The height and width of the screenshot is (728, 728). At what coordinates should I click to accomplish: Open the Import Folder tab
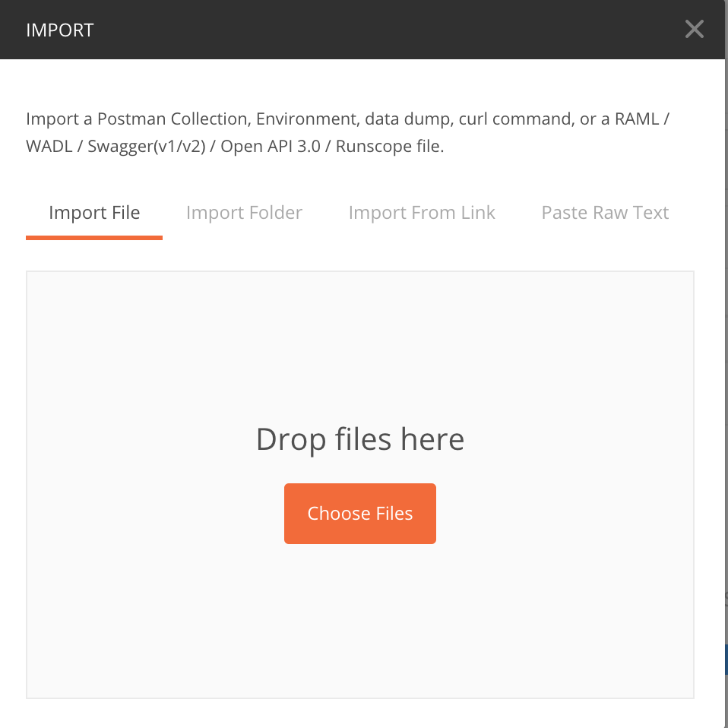pos(244,213)
